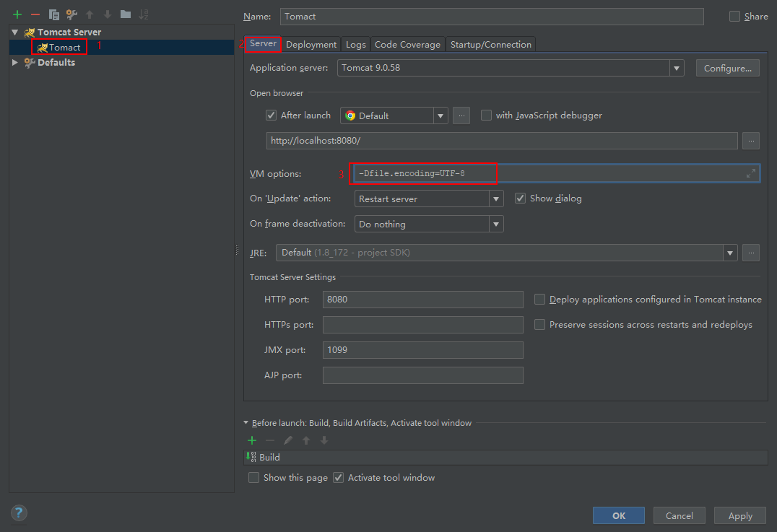Open help with question mark icon

click(x=19, y=513)
